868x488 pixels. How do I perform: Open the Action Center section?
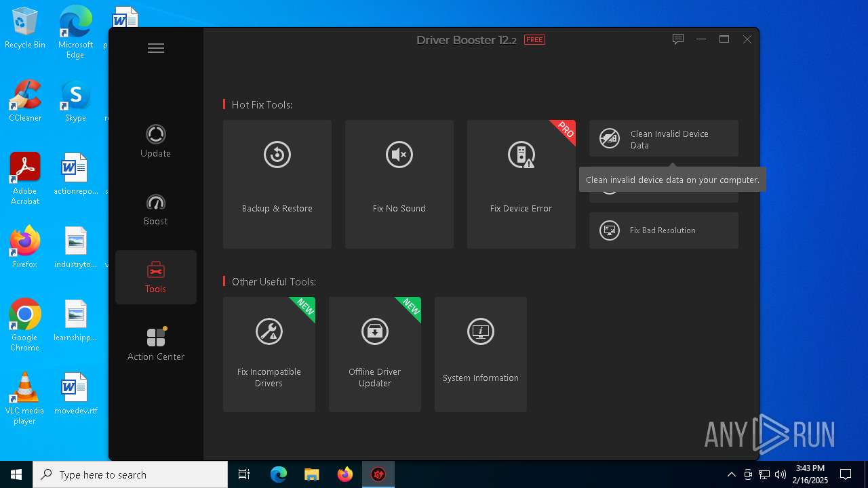[155, 344]
